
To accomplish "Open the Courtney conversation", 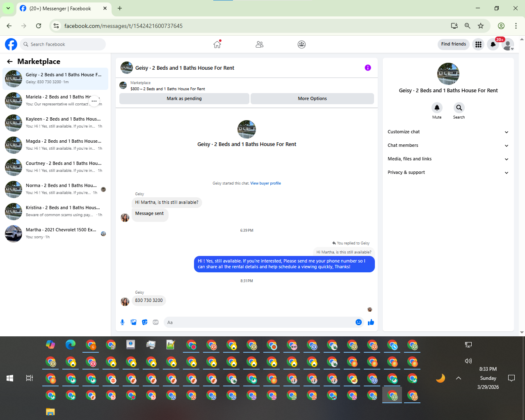I will tap(55, 167).
